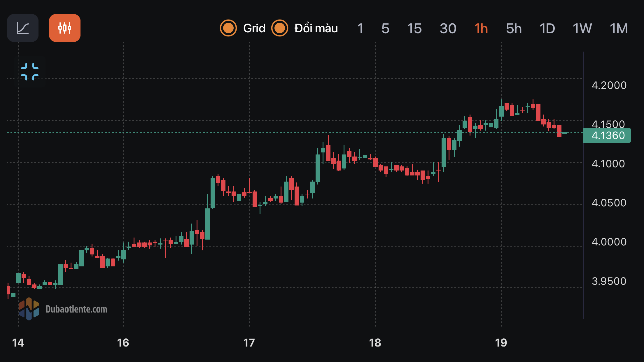The width and height of the screenshot is (644, 362).
Task: Select the 30 minute timeframe
Action: point(448,29)
